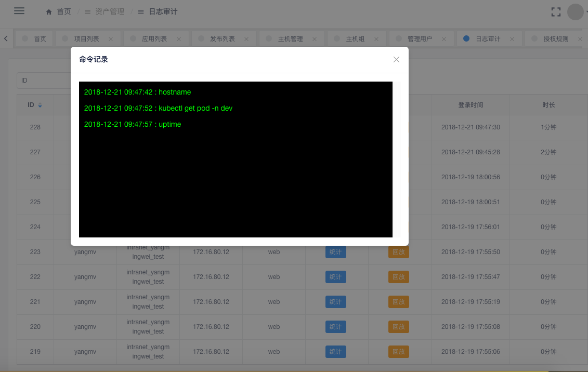Go to 首页 in breadcrumb
588x372 pixels.
64,11
